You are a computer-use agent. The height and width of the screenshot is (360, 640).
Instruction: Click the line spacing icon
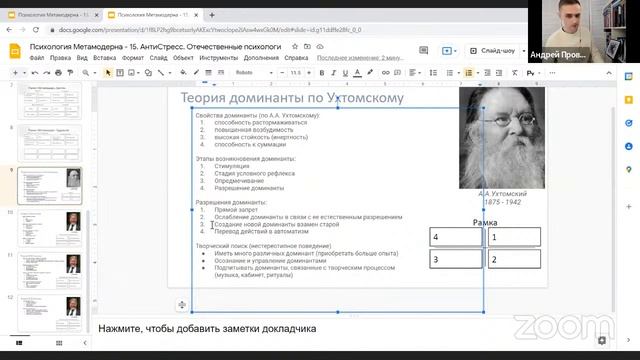tap(433, 73)
